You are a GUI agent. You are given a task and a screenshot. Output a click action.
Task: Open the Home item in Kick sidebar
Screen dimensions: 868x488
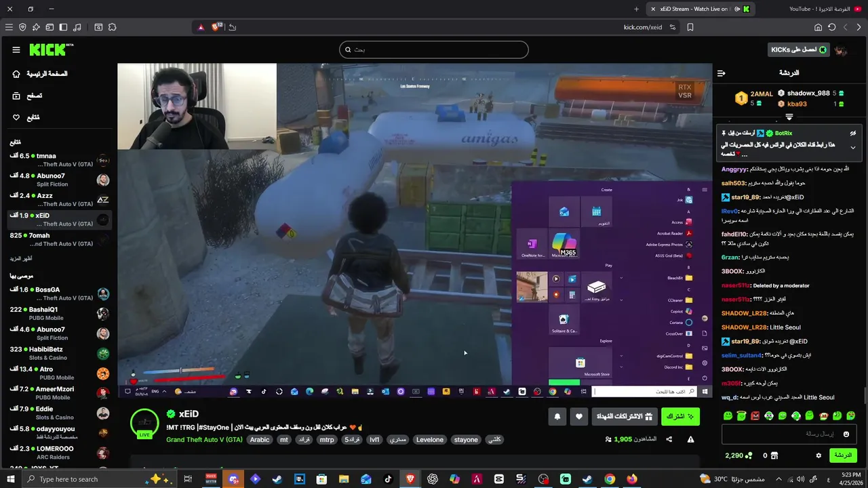click(x=40, y=74)
